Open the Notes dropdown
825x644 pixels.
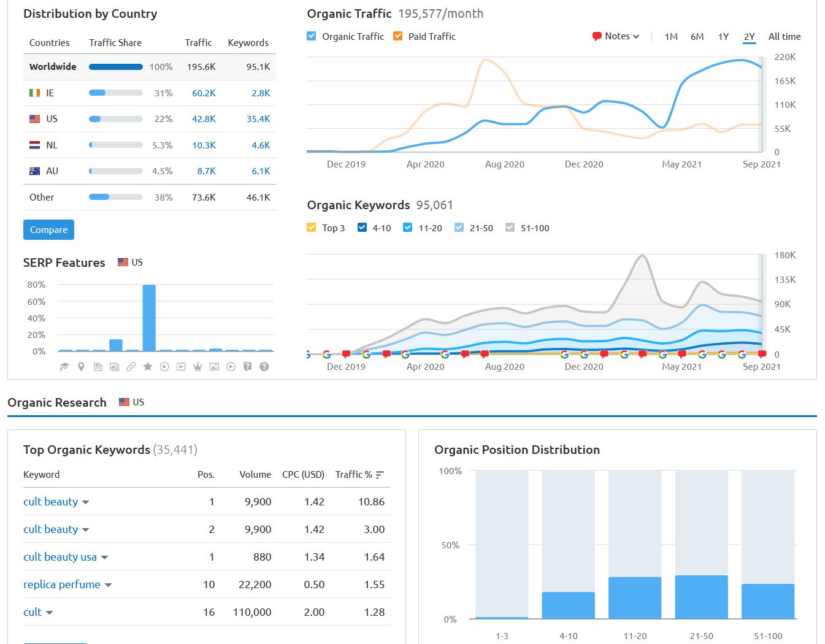[616, 36]
